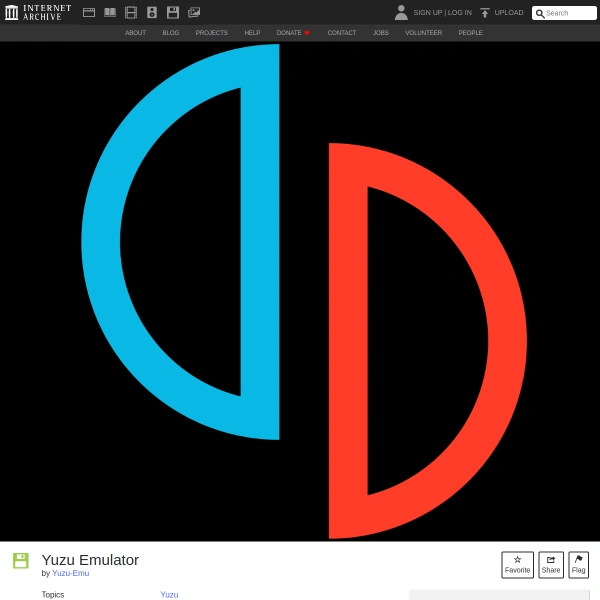This screenshot has height=600, width=600.
Task: Click the Flag button
Action: point(578,565)
